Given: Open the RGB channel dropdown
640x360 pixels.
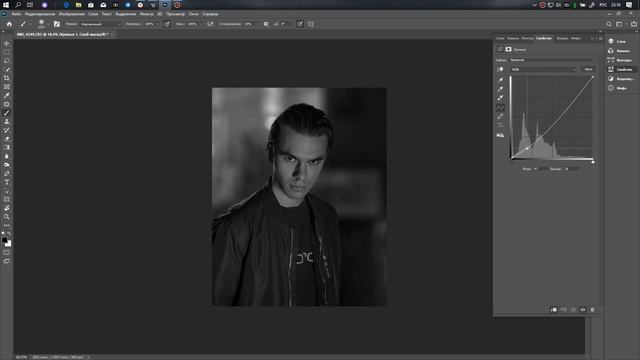Looking at the screenshot, I should pyautogui.click(x=543, y=69).
